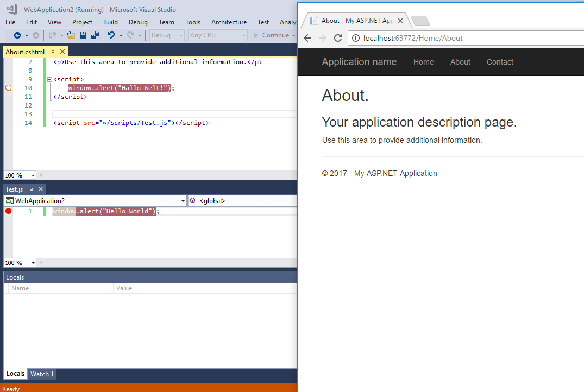Click the browser address bar
This screenshot has height=392, width=584.
462,38
